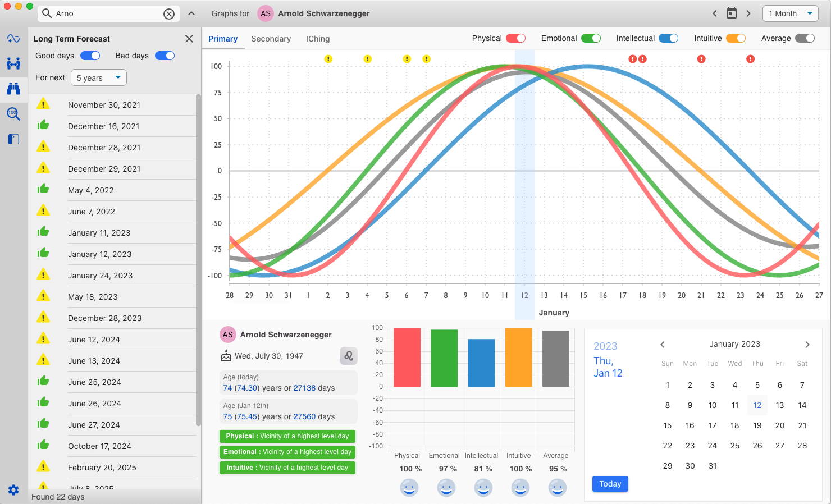This screenshot has width=831, height=504.
Task: Toggle the Intellectual curve switch
Action: pos(669,38)
